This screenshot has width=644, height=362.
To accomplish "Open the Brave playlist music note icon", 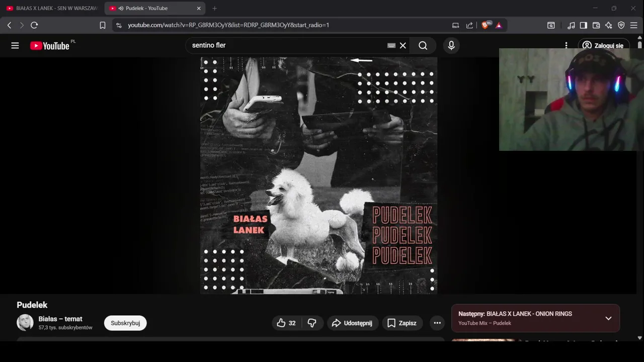I will 571,25.
